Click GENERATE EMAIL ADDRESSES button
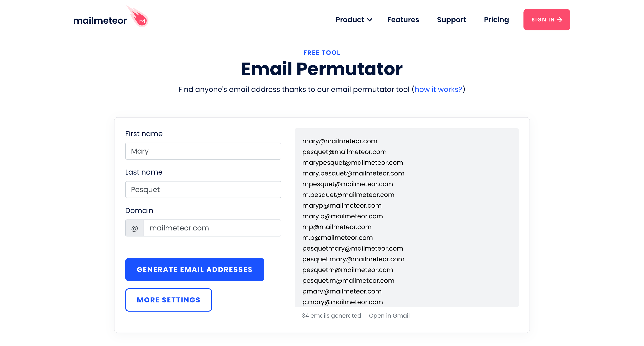Image resolution: width=644 pixels, height=346 pixels. (195, 269)
